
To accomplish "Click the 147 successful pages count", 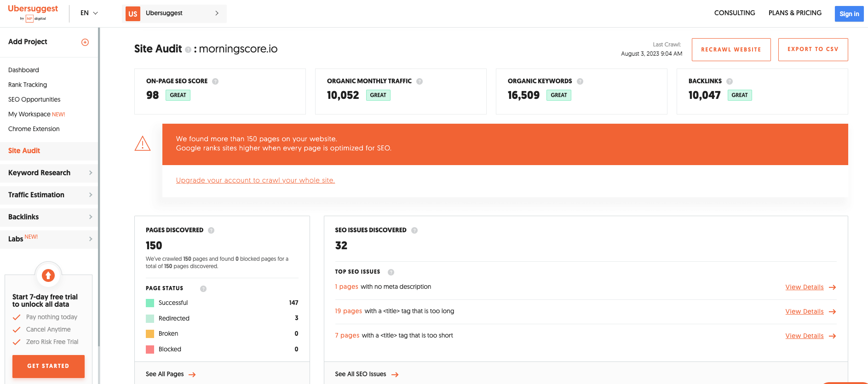I will click(x=293, y=303).
